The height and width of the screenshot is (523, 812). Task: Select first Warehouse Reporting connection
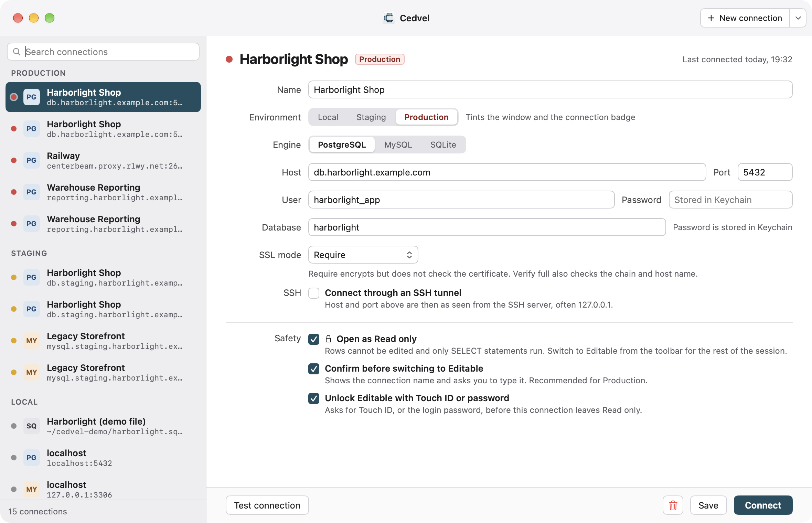103,192
